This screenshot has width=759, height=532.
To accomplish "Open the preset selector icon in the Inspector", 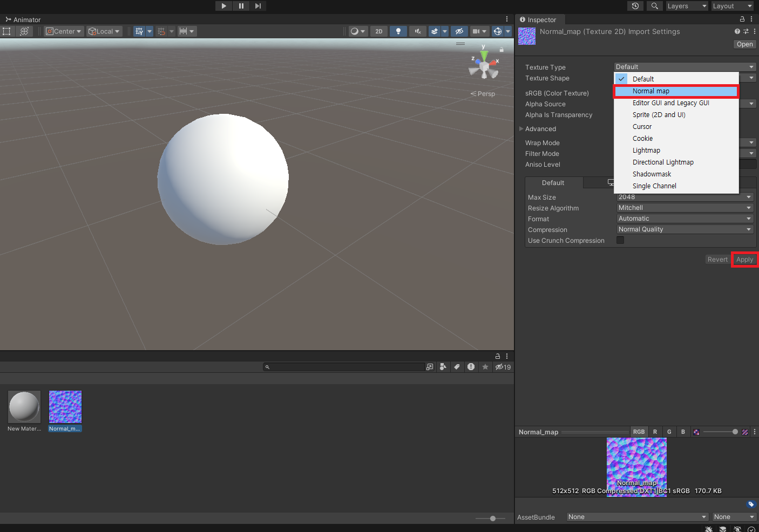I will 746,31.
